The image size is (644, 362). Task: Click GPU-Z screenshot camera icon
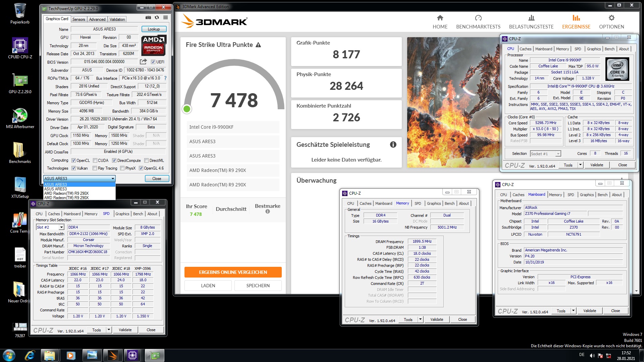pos(148,17)
